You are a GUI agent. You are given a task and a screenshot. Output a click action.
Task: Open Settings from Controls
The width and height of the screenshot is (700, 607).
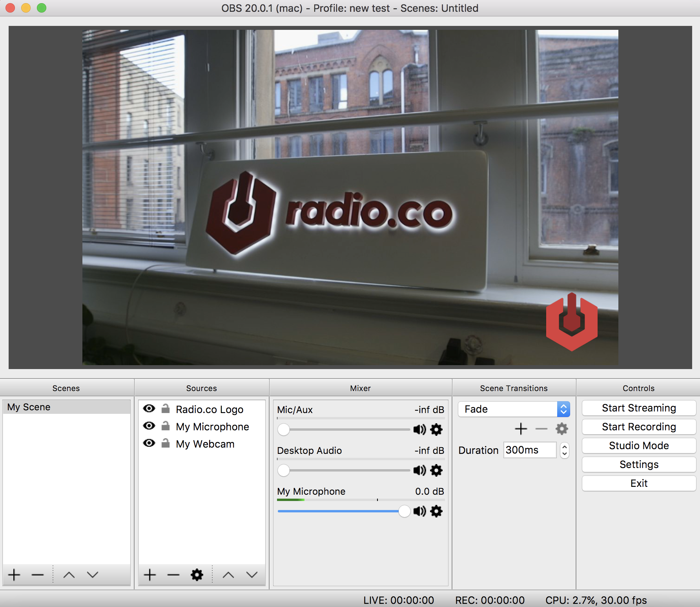coord(639,464)
